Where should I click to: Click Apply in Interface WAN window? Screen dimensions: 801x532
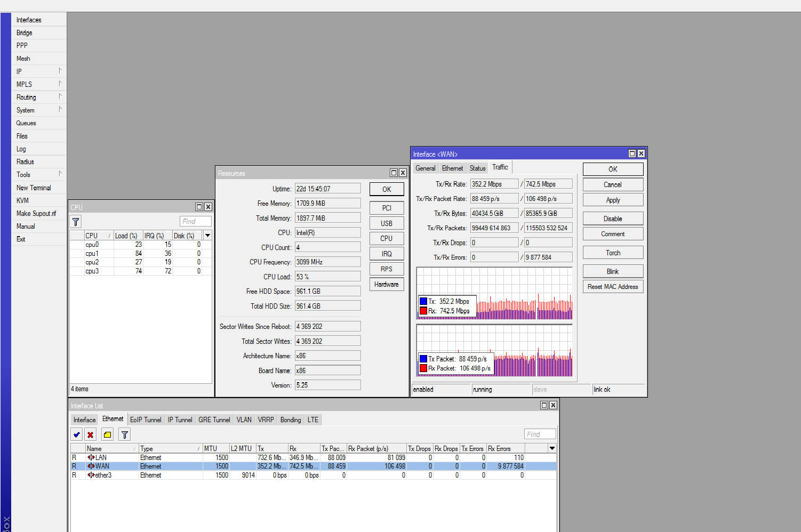613,200
